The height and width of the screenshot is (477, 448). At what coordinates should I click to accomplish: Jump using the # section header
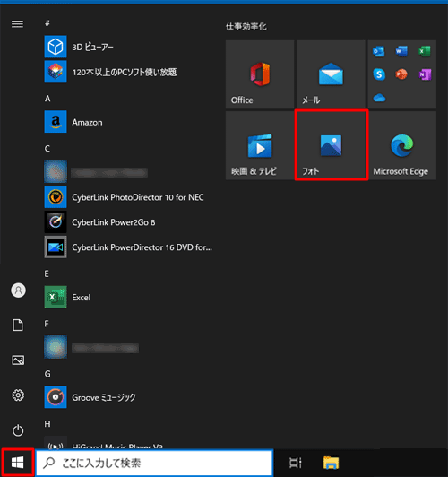pos(47,23)
